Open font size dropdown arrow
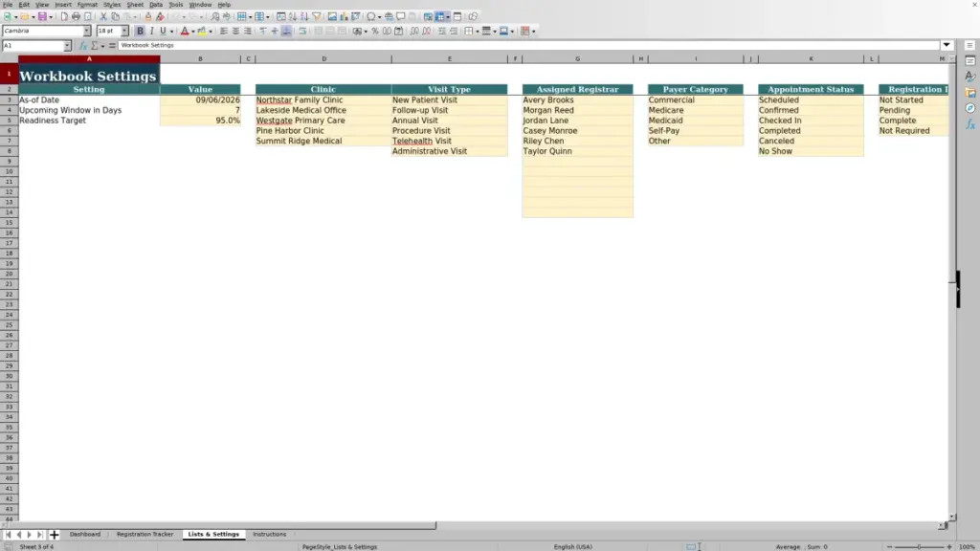 [x=124, y=32]
